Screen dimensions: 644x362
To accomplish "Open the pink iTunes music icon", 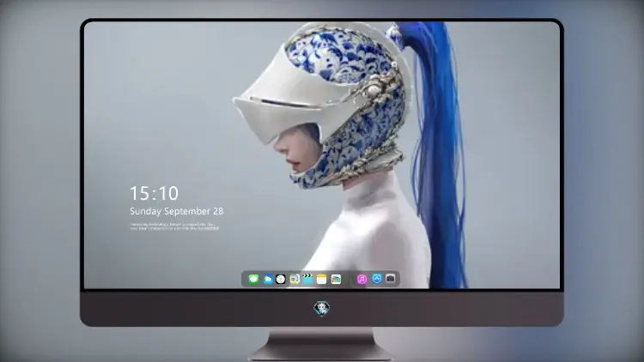I will (x=361, y=279).
